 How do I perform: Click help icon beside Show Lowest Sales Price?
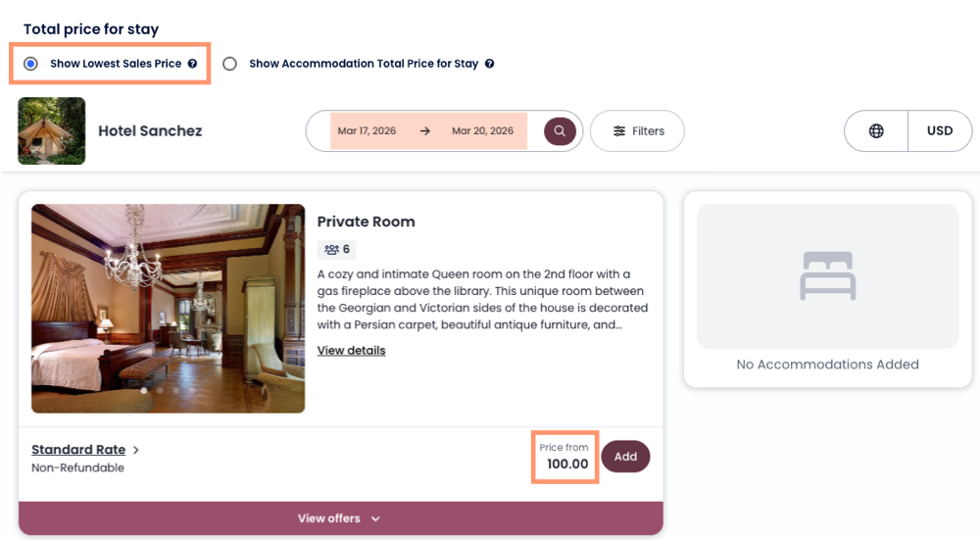(193, 64)
